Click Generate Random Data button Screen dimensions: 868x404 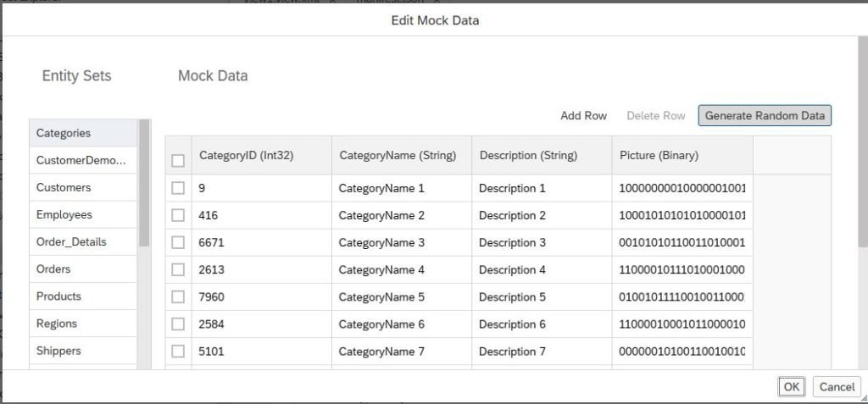click(765, 116)
